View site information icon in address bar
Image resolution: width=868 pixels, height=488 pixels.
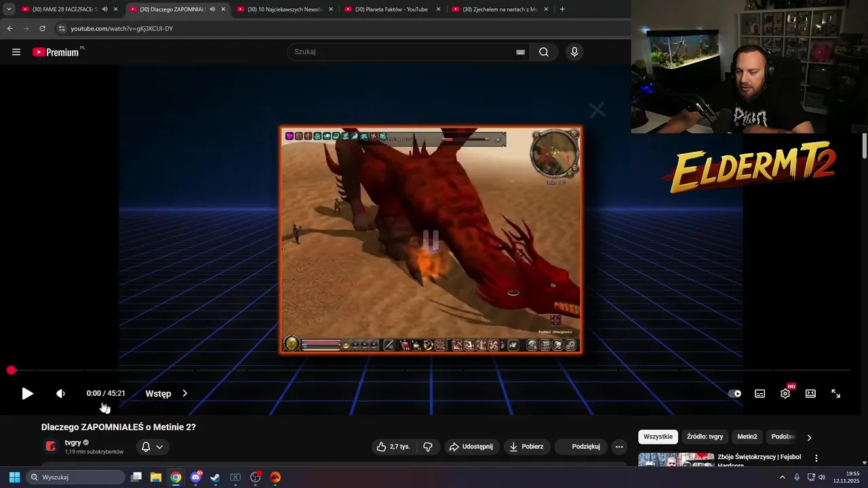point(62,28)
